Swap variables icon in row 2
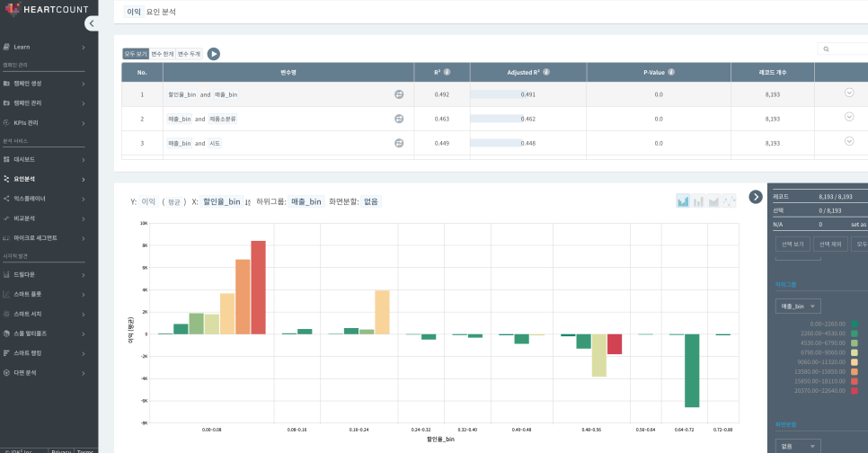This screenshot has width=868, height=453. click(x=399, y=119)
